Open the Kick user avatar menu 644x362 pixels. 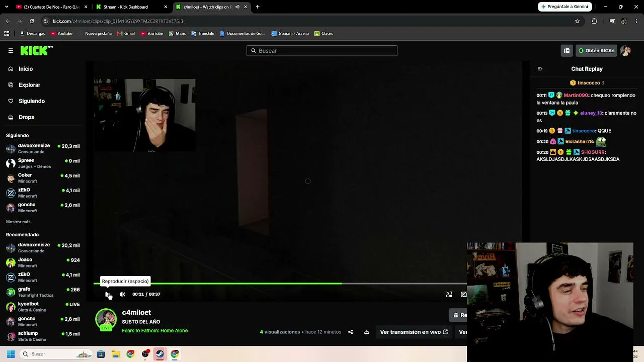[625, 50]
